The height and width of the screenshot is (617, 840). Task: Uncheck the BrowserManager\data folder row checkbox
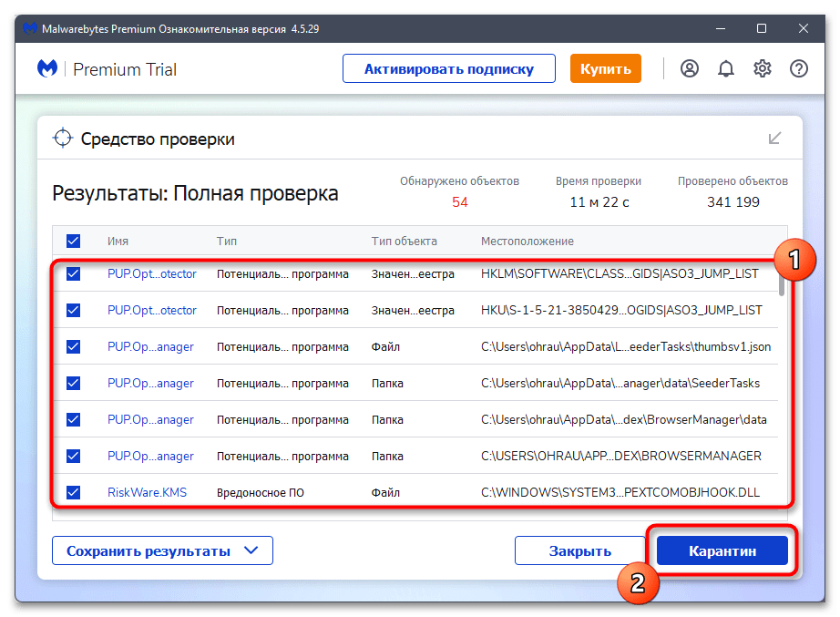pyautogui.click(x=74, y=420)
